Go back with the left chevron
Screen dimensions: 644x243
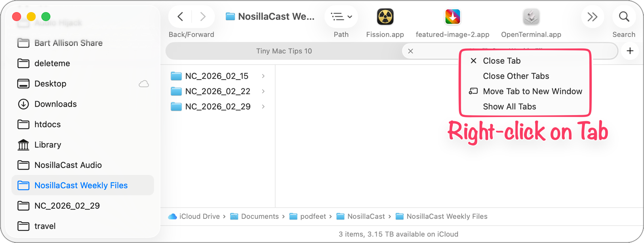coord(181,17)
